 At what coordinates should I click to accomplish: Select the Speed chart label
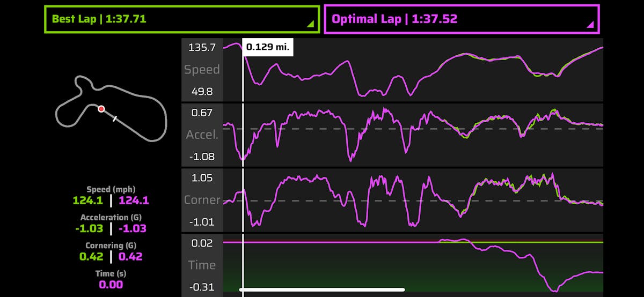[x=202, y=70]
